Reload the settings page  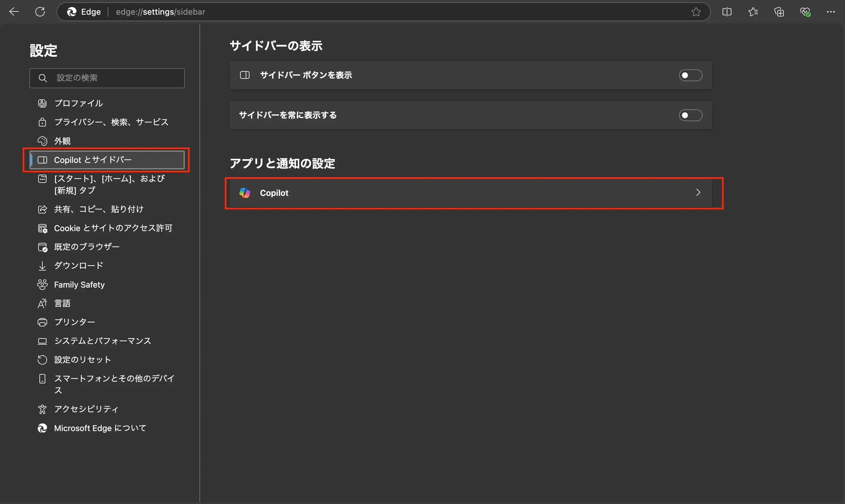click(40, 11)
